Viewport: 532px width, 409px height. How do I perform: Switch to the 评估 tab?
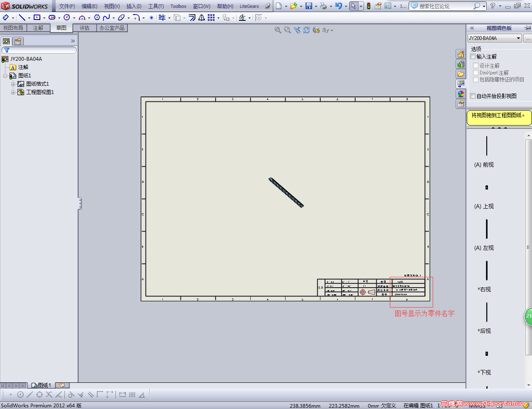pyautogui.click(x=85, y=28)
